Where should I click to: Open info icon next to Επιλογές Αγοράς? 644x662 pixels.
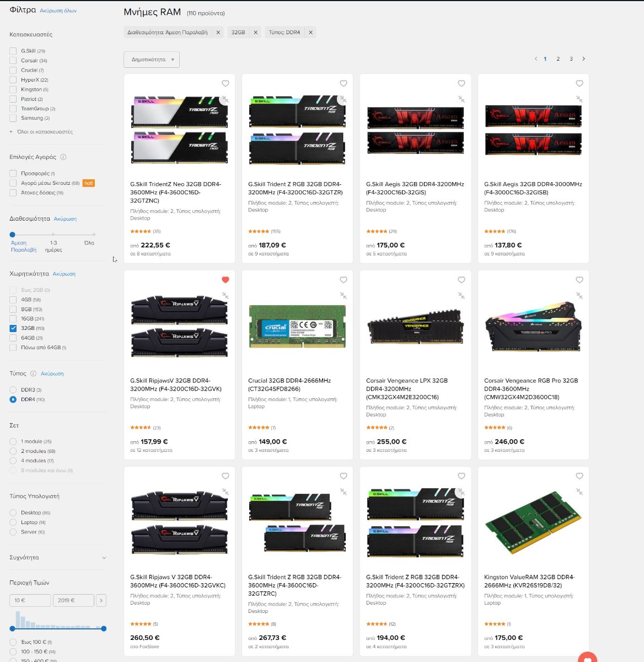(63, 157)
